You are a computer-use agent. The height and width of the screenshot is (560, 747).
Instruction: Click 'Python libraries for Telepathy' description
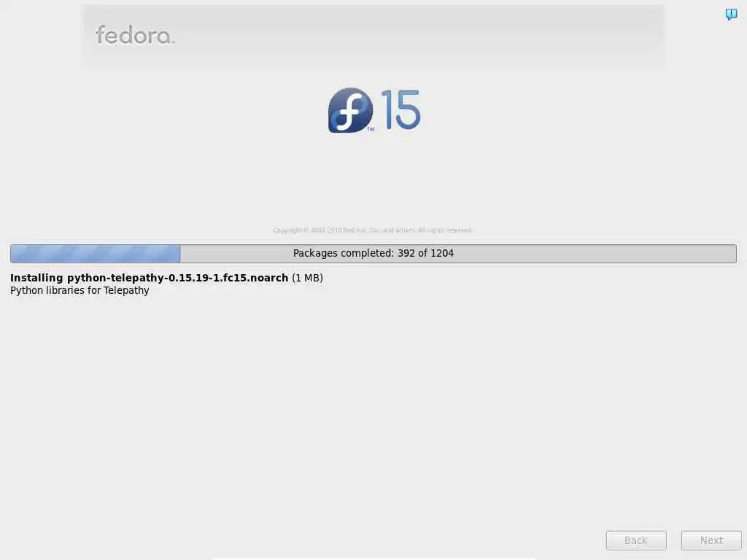80,290
